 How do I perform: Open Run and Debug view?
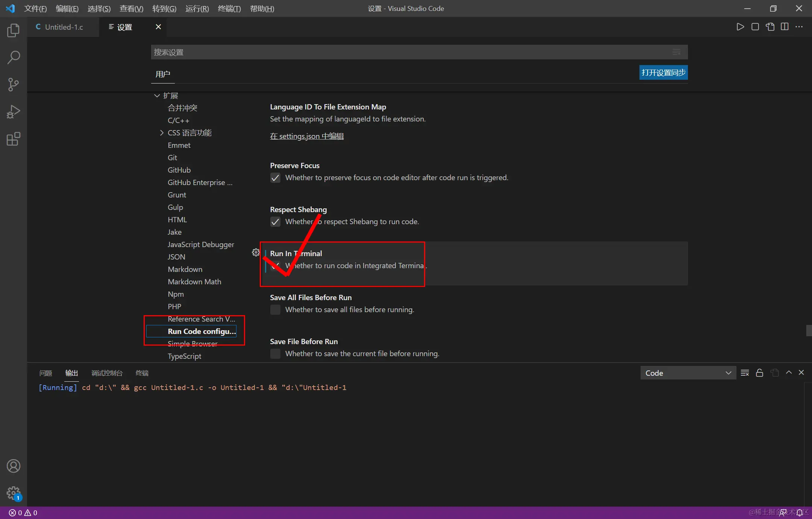[x=13, y=112]
